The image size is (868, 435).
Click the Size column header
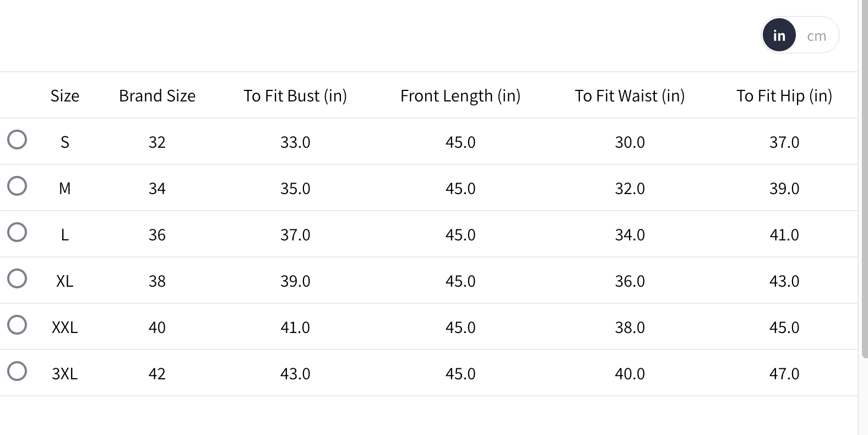(65, 96)
